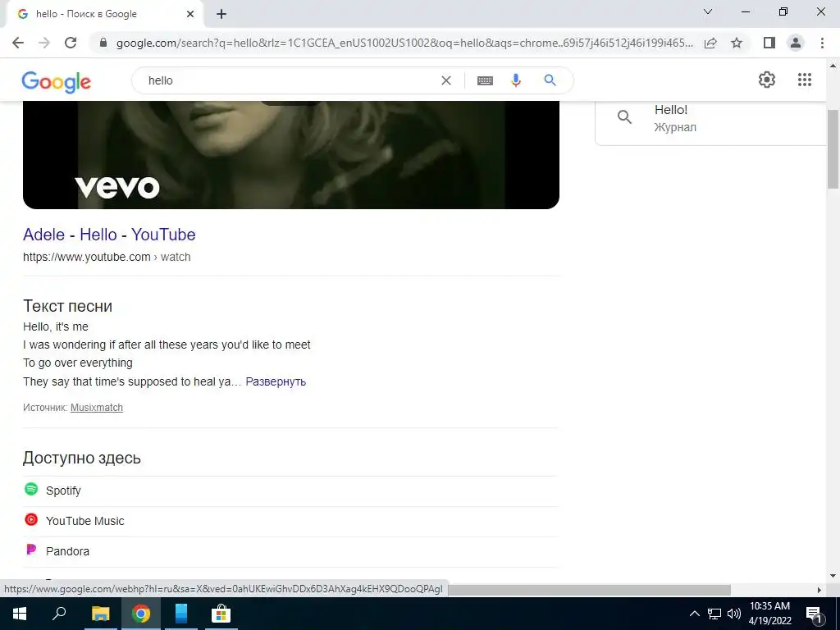Open the song on Spotify
The height and width of the screenshot is (630, 840).
[x=291, y=491]
